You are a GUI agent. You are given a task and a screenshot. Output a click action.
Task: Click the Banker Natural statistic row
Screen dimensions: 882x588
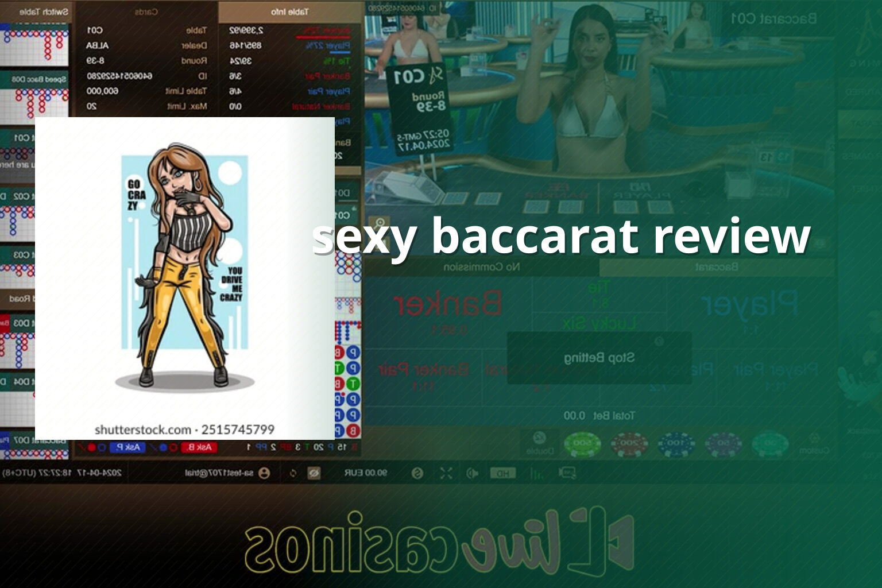[x=290, y=106]
